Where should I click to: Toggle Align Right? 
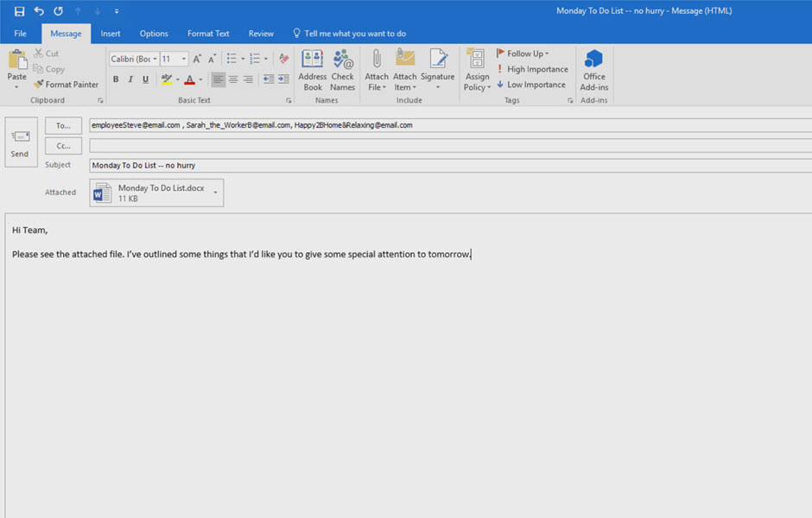coord(249,79)
